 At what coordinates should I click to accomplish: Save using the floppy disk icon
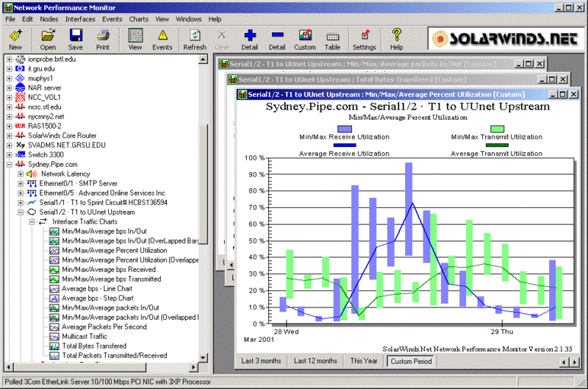tap(76, 39)
